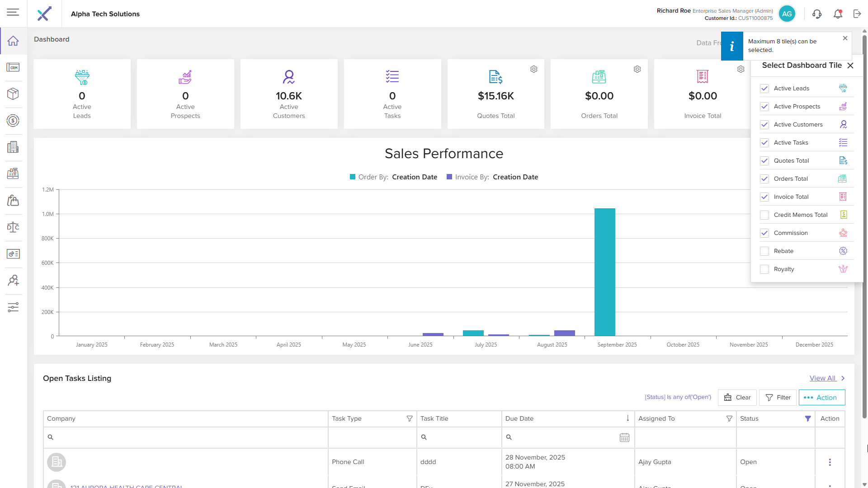Viewport: 868px width, 488px height.
Task: Open the Task Type column filter
Action: 410,418
